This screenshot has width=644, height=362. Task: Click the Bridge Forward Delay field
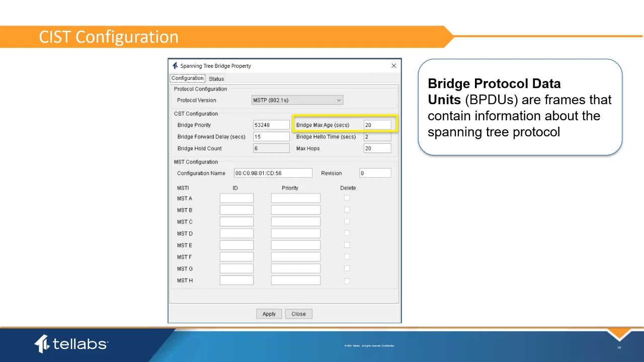[x=271, y=136]
